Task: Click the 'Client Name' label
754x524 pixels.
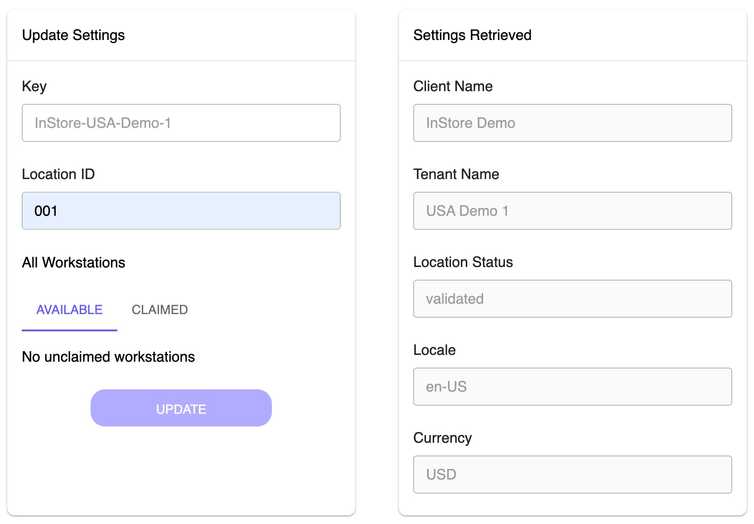Action: click(x=453, y=86)
